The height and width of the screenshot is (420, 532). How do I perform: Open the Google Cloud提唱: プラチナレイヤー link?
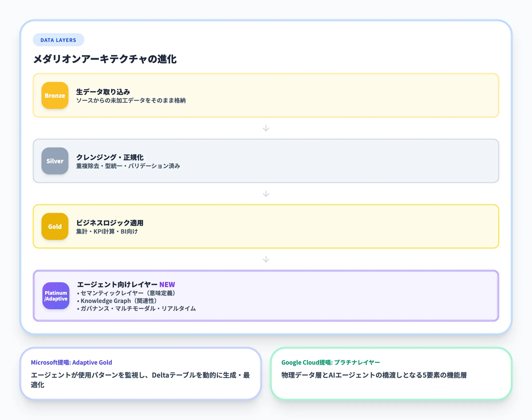coord(331,362)
